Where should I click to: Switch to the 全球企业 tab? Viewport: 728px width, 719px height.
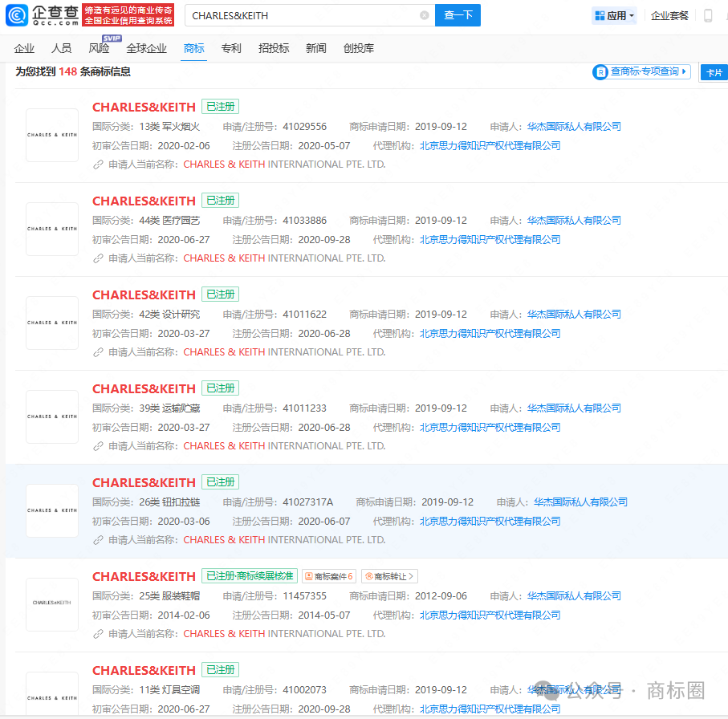pyautogui.click(x=146, y=48)
